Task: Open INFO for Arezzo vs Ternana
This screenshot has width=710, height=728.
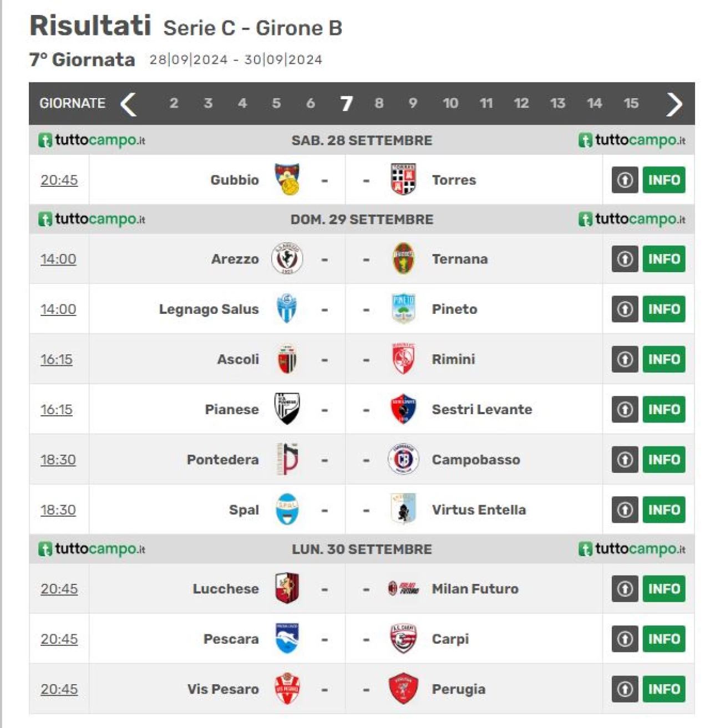Action: (664, 259)
